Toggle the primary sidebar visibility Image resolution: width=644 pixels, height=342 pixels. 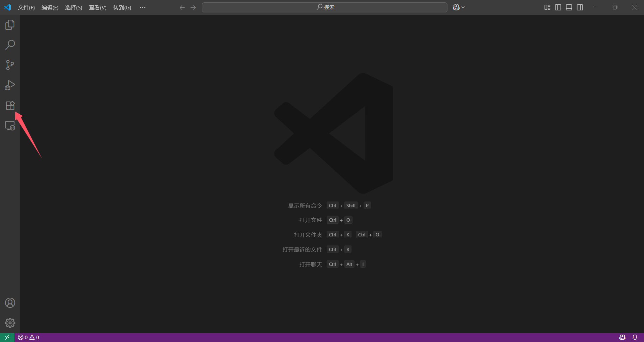pos(558,7)
